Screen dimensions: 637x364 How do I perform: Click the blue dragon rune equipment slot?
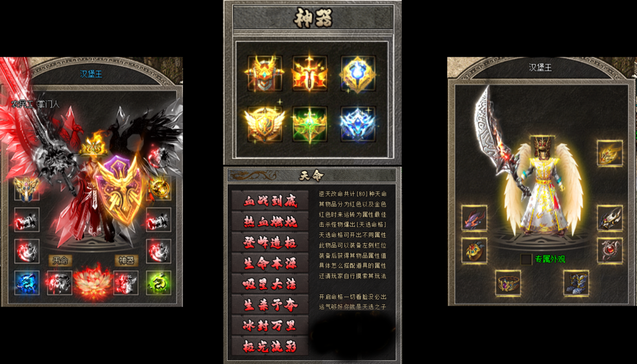click(x=27, y=283)
